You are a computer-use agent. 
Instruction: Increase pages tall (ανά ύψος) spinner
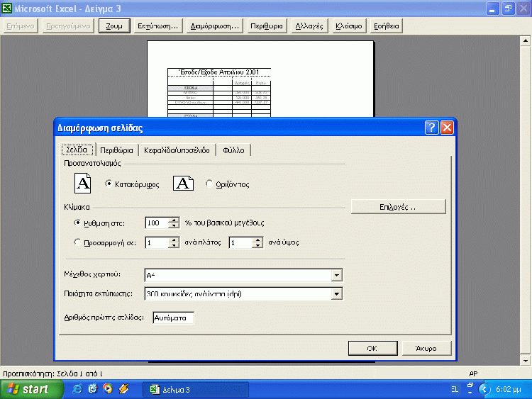(258, 240)
